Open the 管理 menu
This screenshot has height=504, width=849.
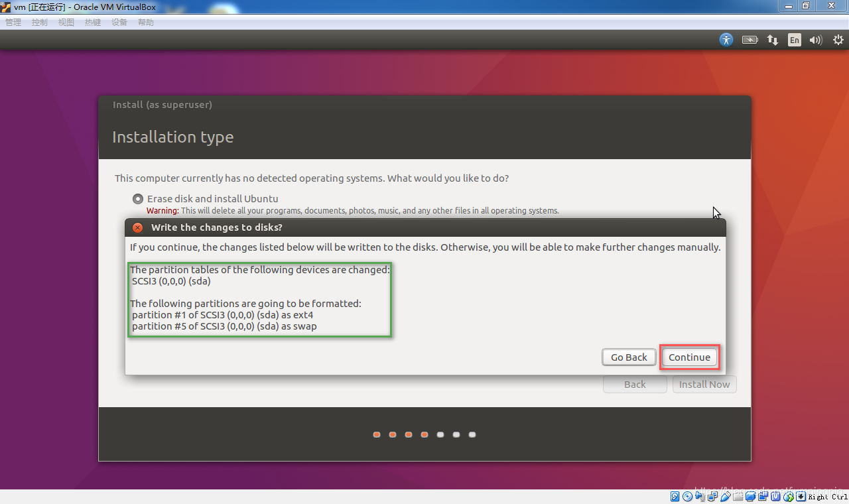(13, 23)
